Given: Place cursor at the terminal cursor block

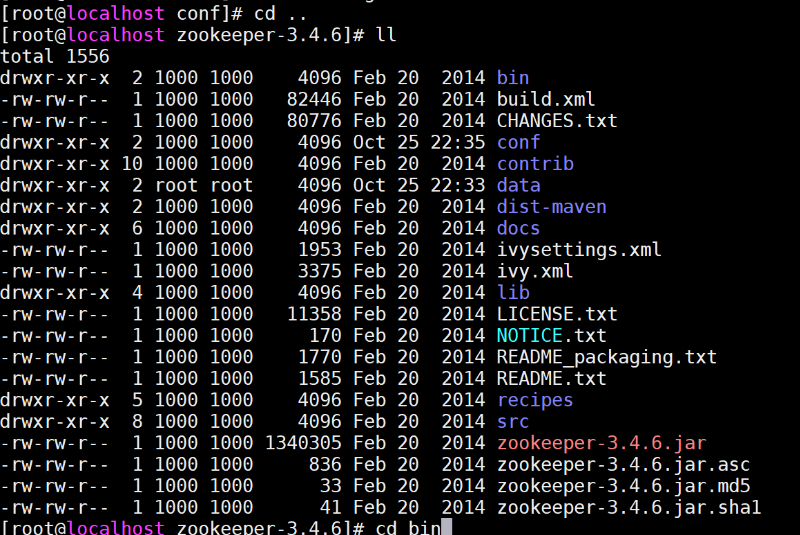Looking at the screenshot, I should coord(446,527).
